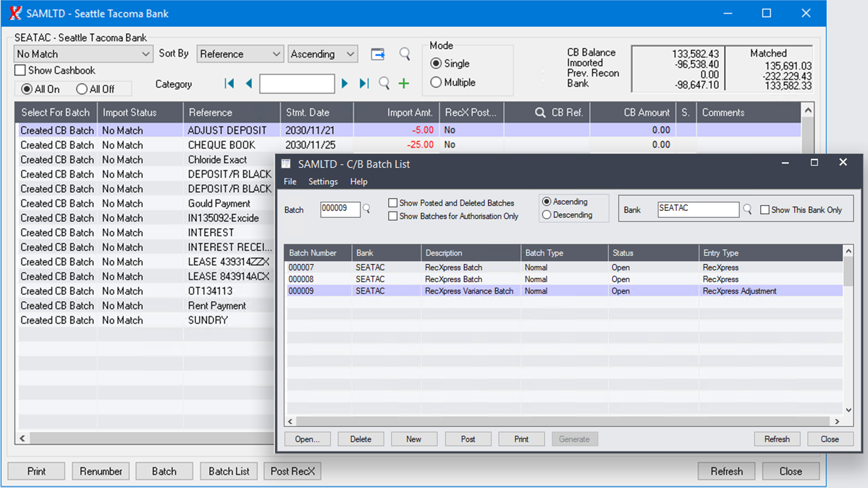
Task: Open the File menu in C/B Batch List
Action: click(289, 182)
